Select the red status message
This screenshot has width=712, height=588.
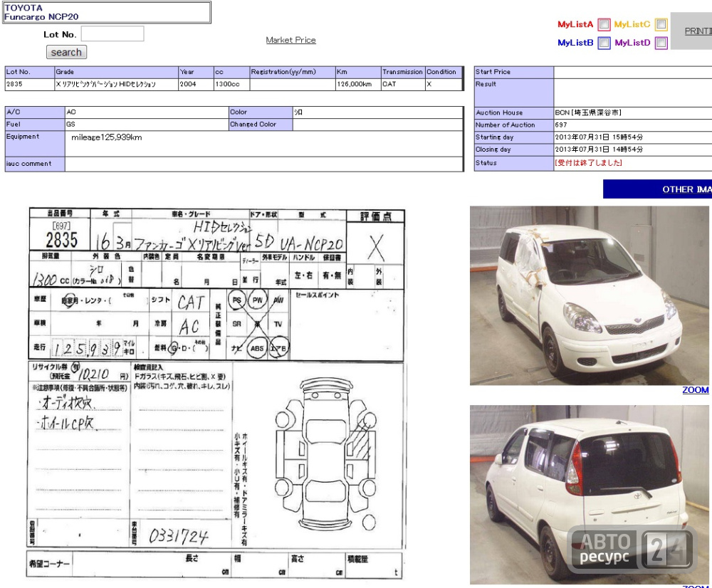(x=588, y=162)
